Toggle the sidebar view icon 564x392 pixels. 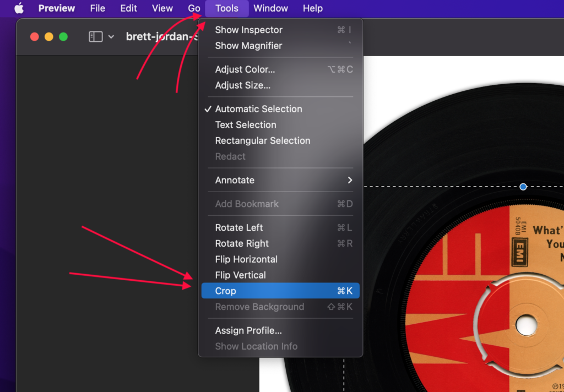pos(96,37)
